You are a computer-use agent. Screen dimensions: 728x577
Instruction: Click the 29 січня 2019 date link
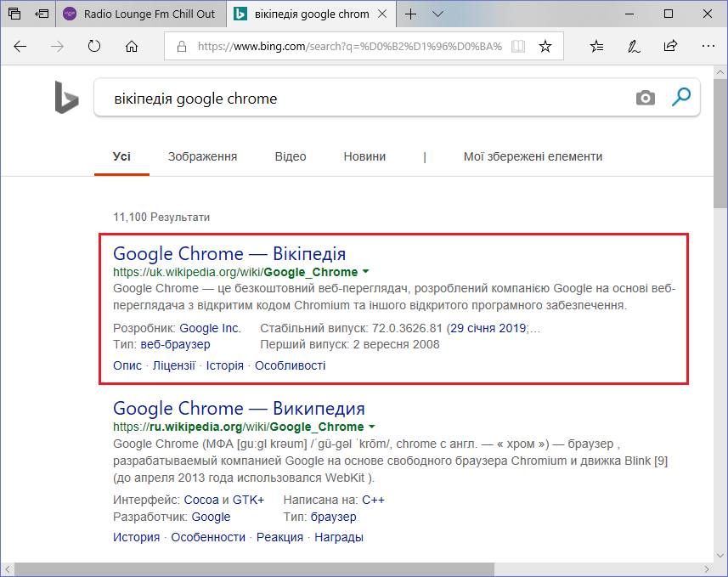click(488, 328)
